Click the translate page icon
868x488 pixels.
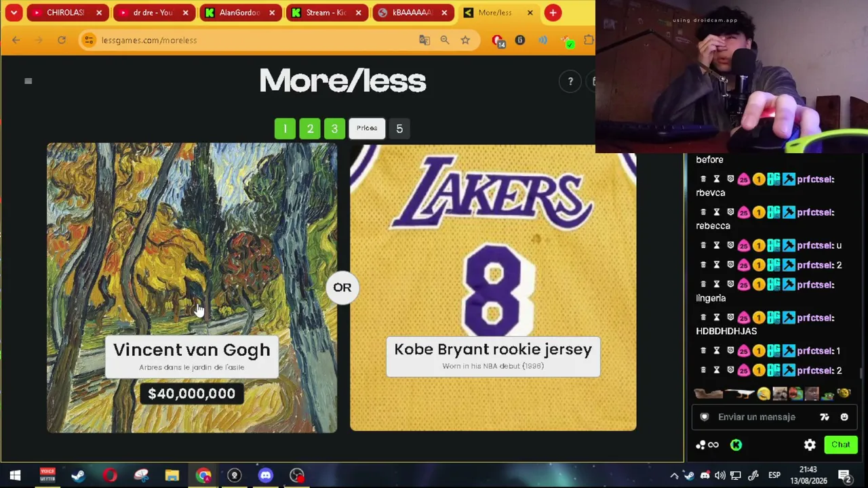pyautogui.click(x=425, y=40)
